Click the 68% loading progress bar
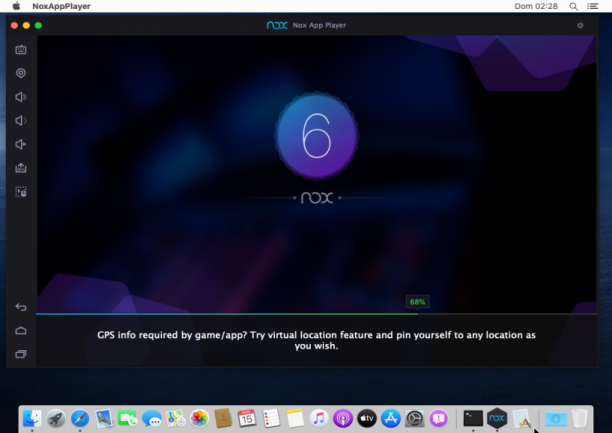The height and width of the screenshot is (433, 612). click(317, 314)
